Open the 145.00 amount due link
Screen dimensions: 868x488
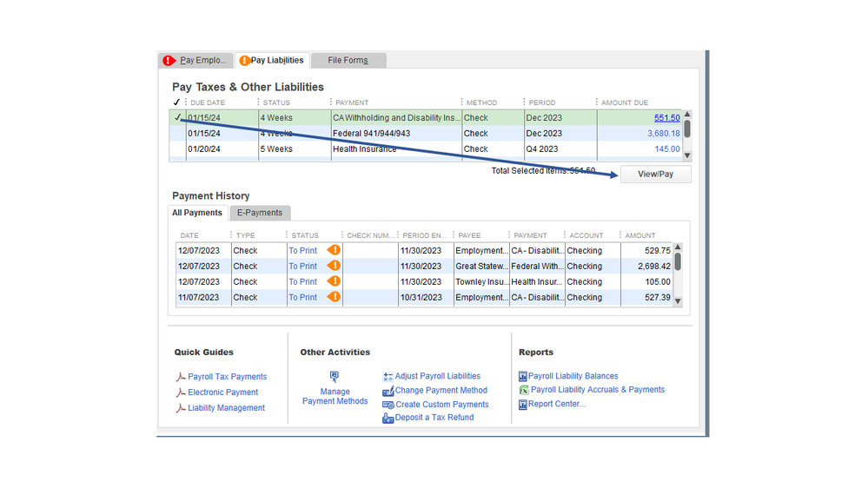[x=667, y=148]
